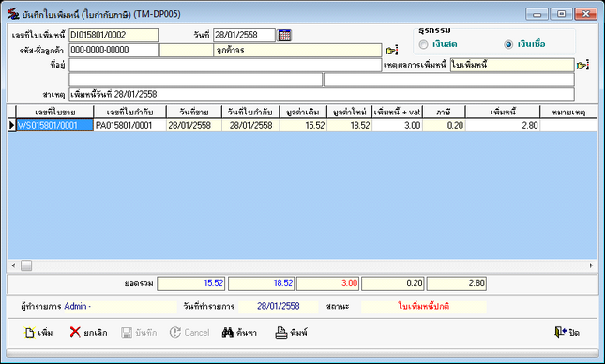Screen dimensions: 605x364
Task: Click the มูลค่าเดิม column header
Action: [x=303, y=113]
